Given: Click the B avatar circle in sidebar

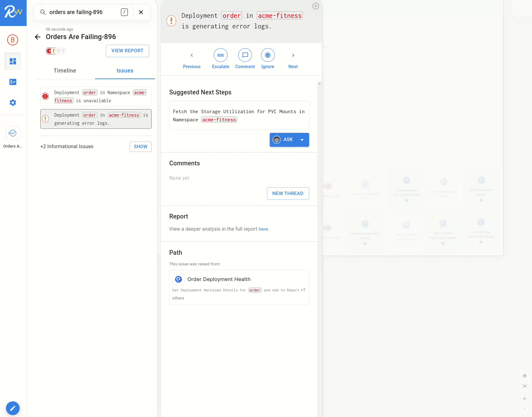Looking at the screenshot, I should (13, 40).
